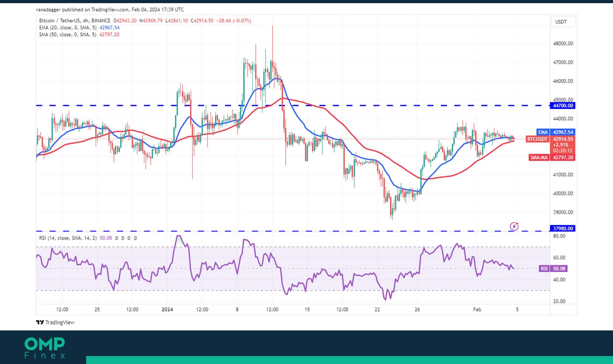Select the EMA (20, close) indicator legend
This screenshot has width=613, height=364.
point(68,28)
